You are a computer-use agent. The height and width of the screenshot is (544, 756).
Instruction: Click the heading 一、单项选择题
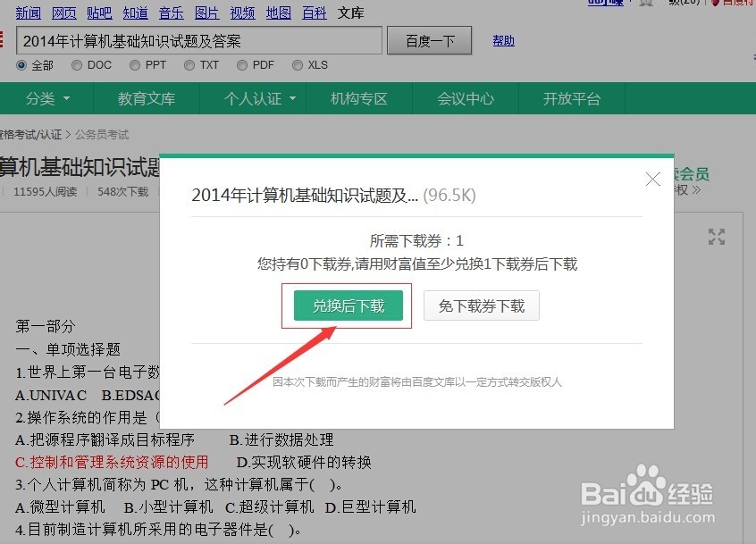(x=68, y=349)
